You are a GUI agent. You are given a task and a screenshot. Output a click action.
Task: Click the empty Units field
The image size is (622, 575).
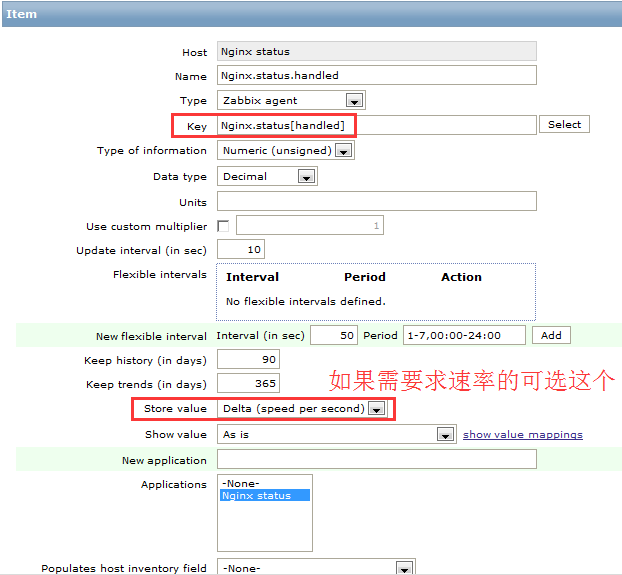(376, 201)
